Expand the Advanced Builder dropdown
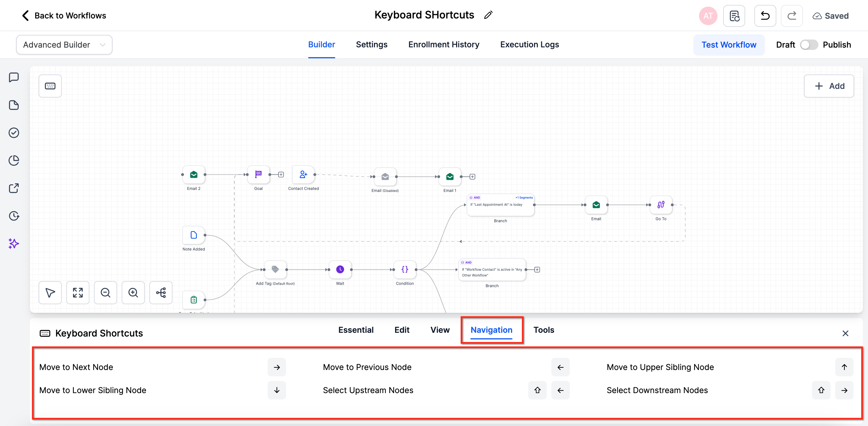868x426 pixels. (64, 45)
